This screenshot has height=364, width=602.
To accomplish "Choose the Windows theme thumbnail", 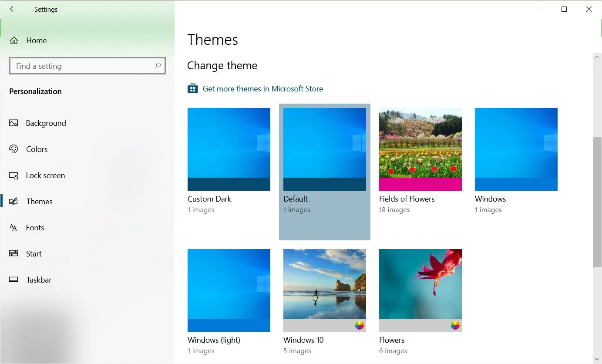I will tap(516, 149).
